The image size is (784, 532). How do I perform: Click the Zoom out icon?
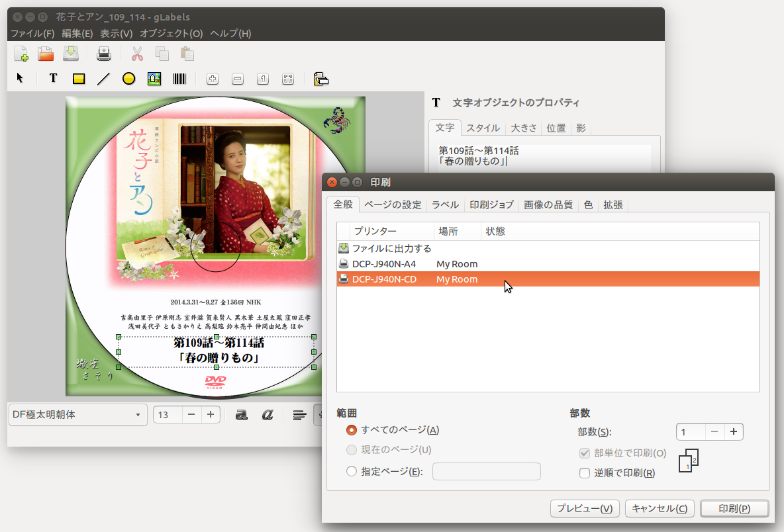click(x=238, y=79)
